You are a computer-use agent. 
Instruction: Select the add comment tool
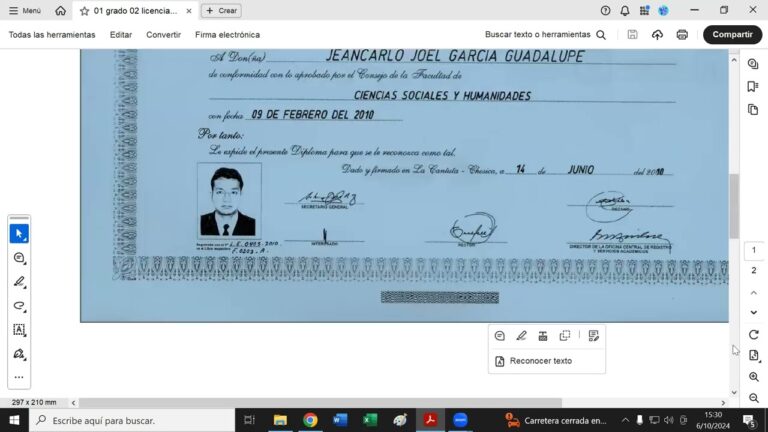pos(19,258)
